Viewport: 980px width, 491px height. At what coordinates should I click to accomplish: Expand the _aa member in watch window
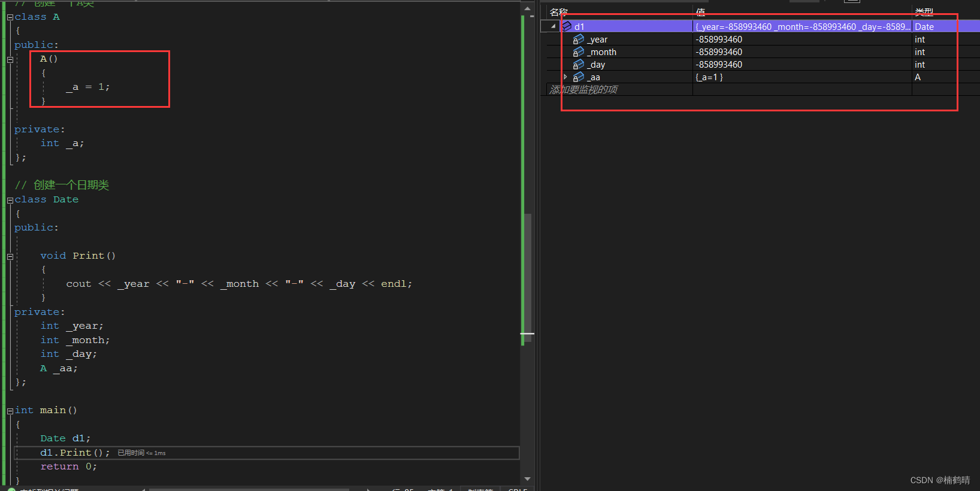pos(565,77)
